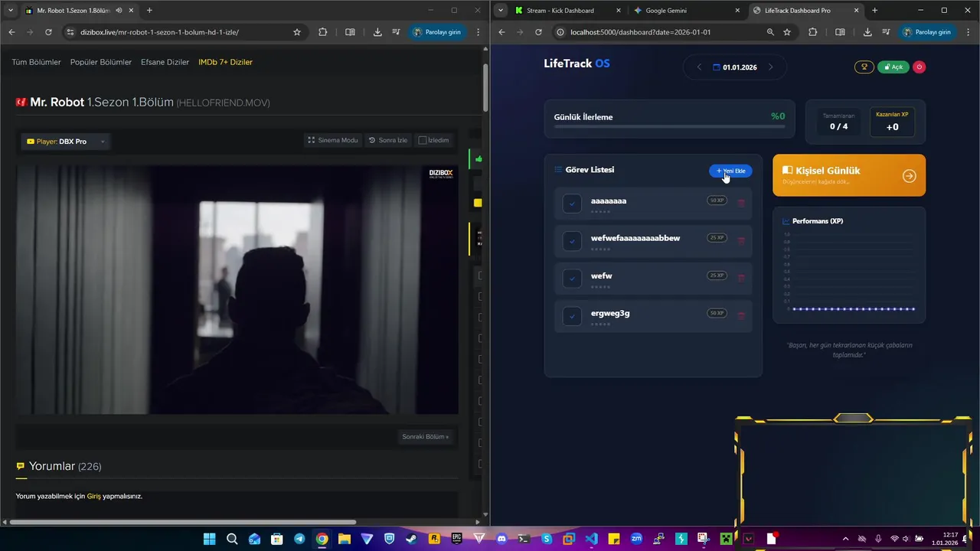The image size is (980, 551).
Task: Click the horizontal scrollbar of the dizibox page
Action: [182, 522]
